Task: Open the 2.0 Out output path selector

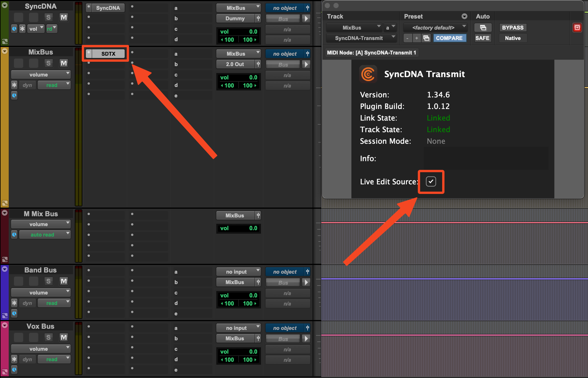Action: tap(235, 64)
